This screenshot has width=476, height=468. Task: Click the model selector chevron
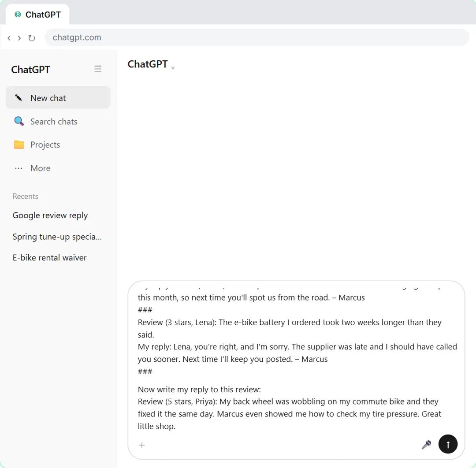173,68
